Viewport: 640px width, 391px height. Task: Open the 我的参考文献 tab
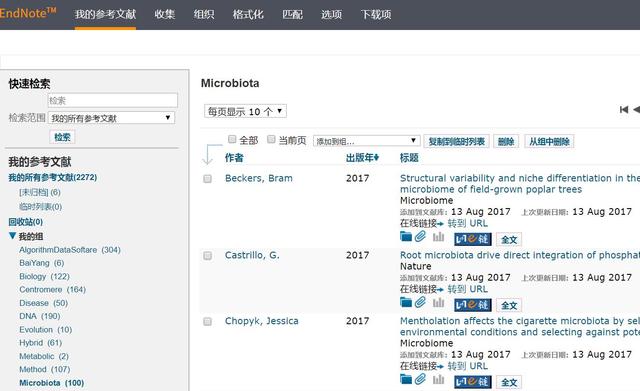(x=105, y=14)
